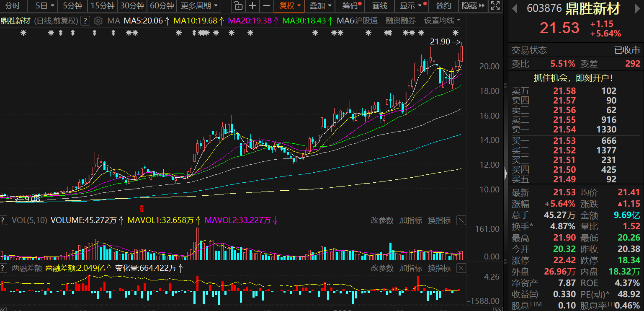Screen dimensions: 644x311
Task: Close the 两融差额 indicator panel with X
Action: pos(461,268)
